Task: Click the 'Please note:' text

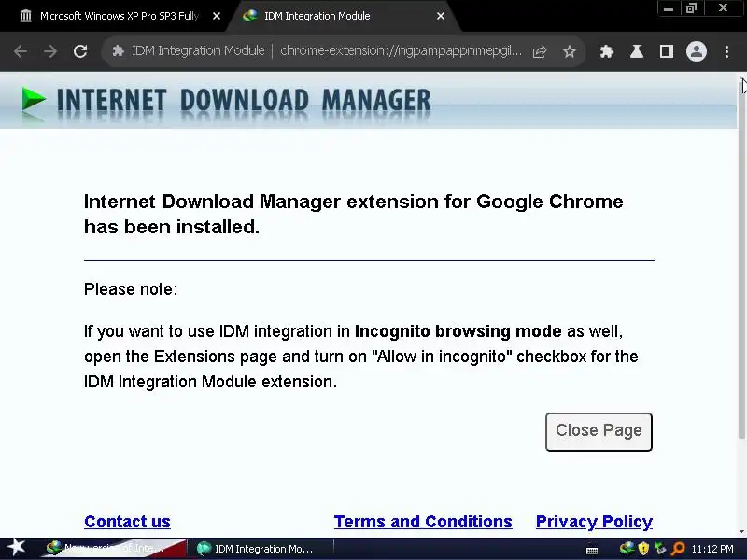Action: 131,289
